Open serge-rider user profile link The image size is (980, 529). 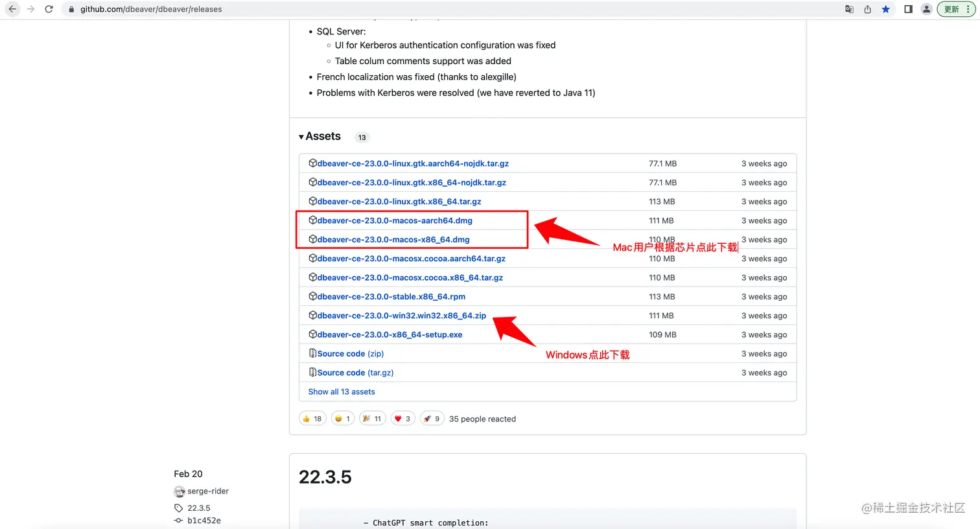[x=208, y=491]
